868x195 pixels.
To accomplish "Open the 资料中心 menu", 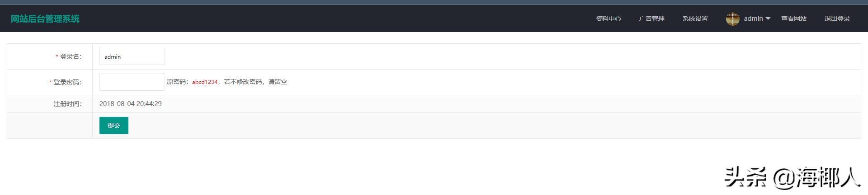I will tap(608, 19).
